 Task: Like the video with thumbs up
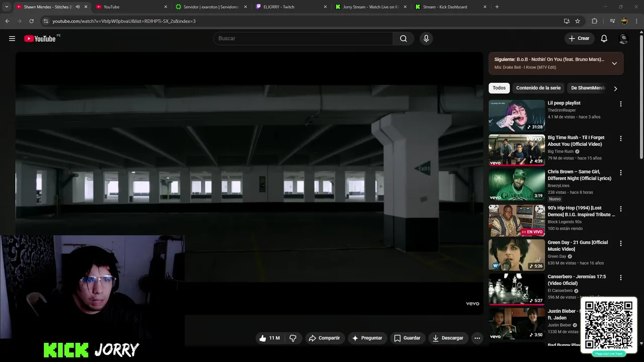[x=270, y=338]
